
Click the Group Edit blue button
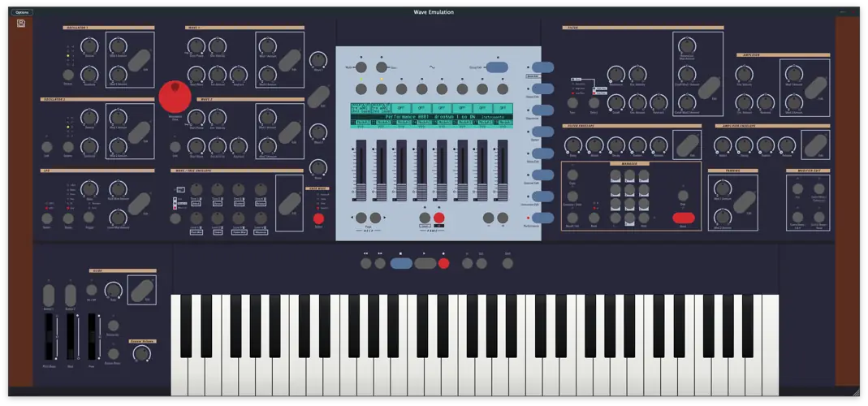click(x=497, y=67)
